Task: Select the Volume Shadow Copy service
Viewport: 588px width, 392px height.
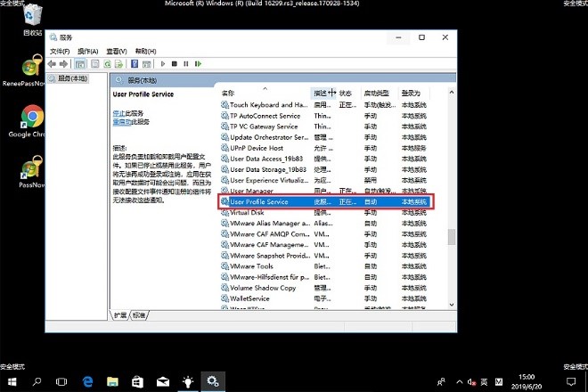Action: (x=324, y=288)
